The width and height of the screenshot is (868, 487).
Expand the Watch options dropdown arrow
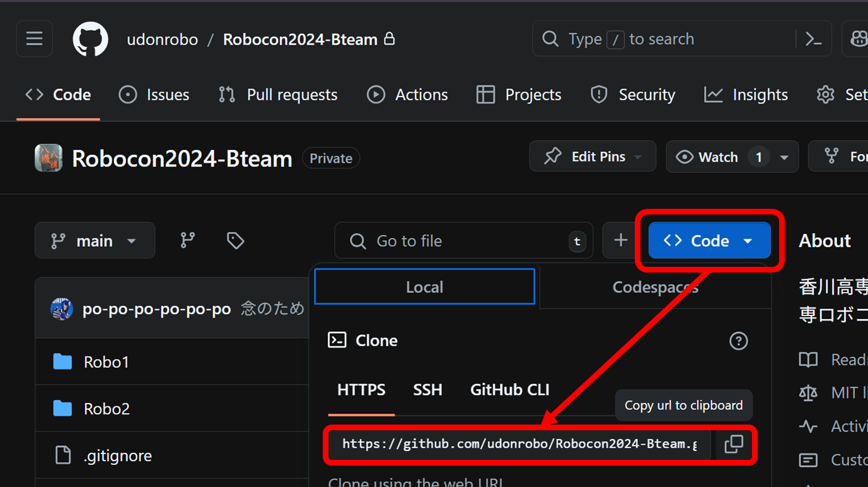(x=784, y=157)
